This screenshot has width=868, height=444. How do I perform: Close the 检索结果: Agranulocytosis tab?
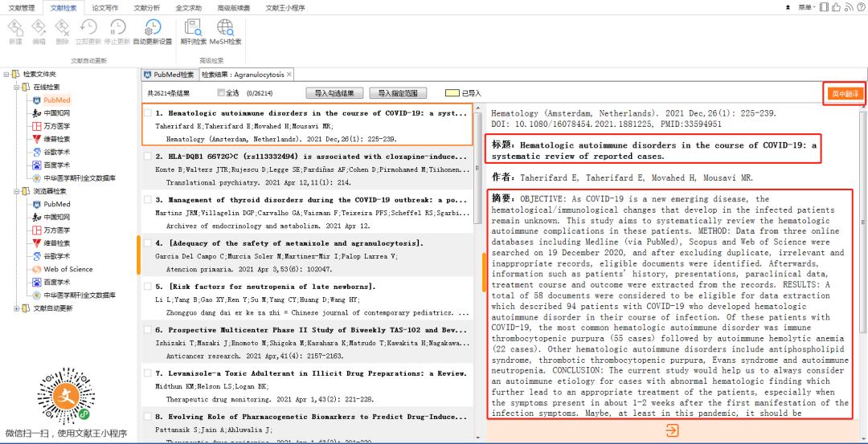[289, 75]
